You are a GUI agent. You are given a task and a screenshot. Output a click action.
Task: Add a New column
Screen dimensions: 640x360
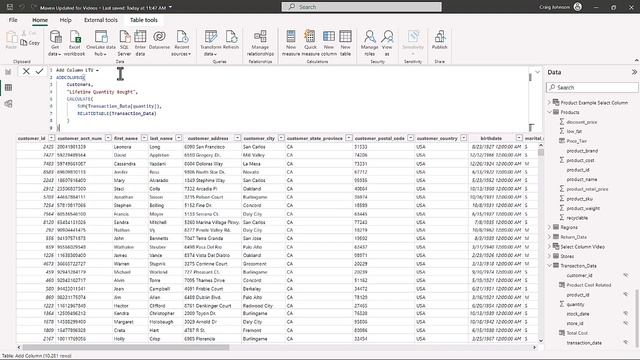coord(329,42)
